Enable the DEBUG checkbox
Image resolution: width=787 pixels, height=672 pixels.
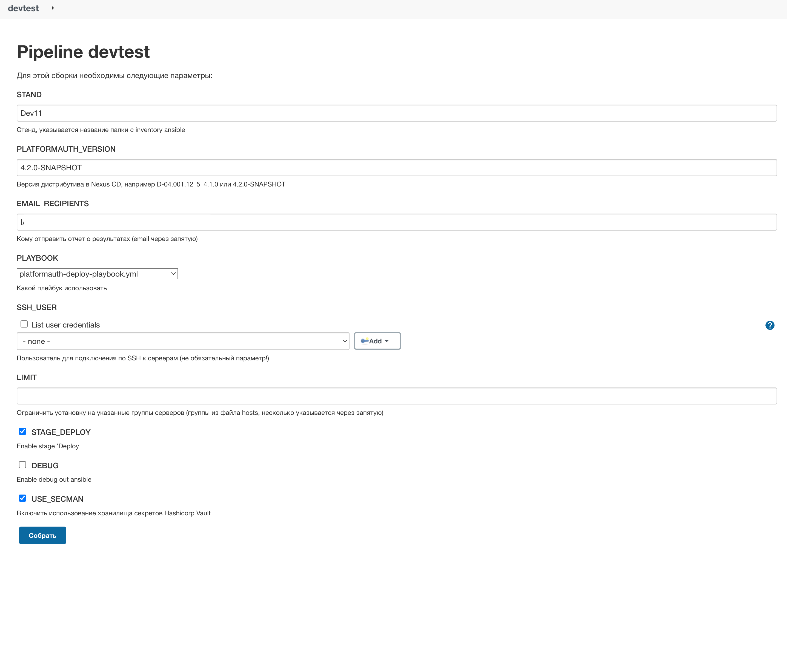(x=22, y=465)
